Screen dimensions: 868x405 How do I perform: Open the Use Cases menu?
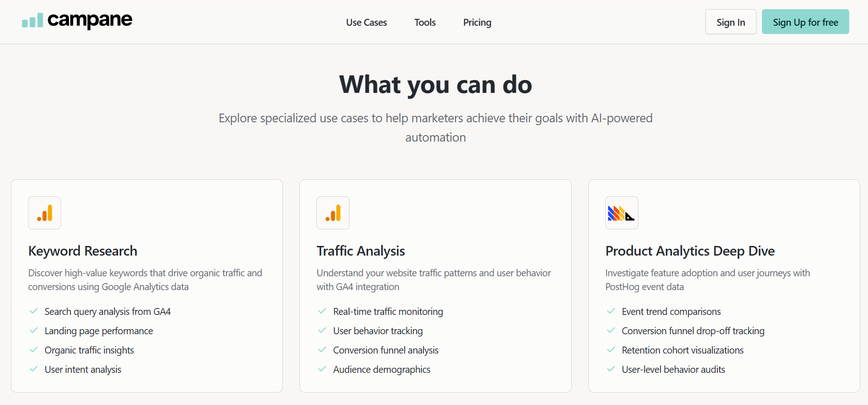click(x=366, y=22)
